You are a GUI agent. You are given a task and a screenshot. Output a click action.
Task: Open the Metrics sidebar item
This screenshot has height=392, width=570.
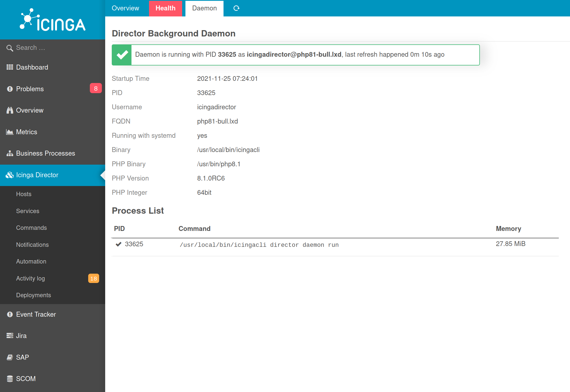coord(27,132)
